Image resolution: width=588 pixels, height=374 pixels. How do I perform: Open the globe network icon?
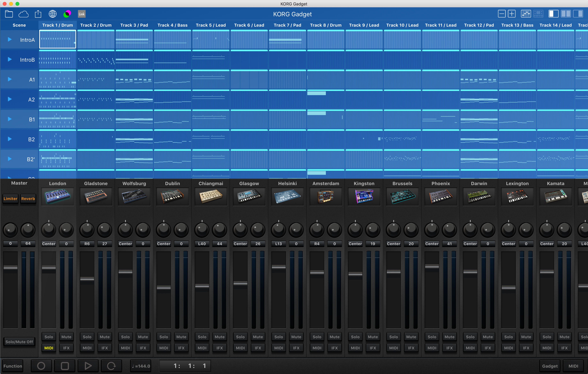tap(53, 14)
